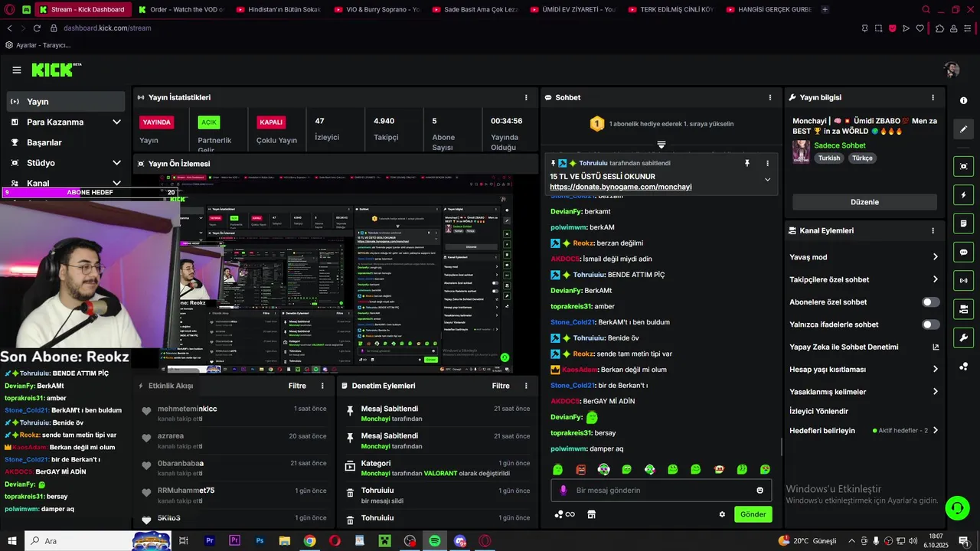Open Hedefleri belirleyin arrow
The image size is (980, 551).
936,430
